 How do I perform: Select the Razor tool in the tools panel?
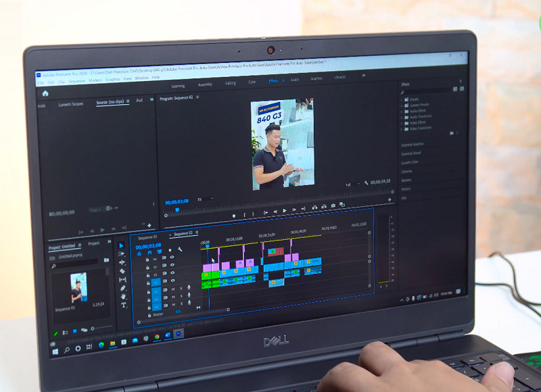pyautogui.click(x=122, y=271)
